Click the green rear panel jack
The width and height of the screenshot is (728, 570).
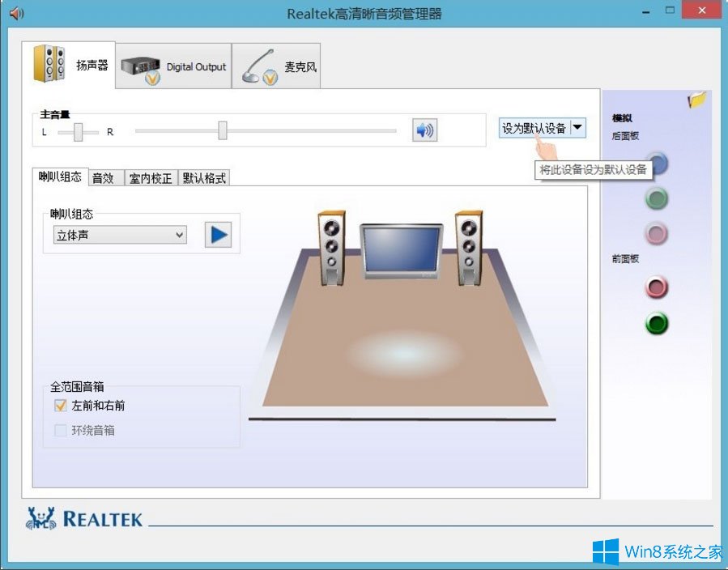[657, 198]
